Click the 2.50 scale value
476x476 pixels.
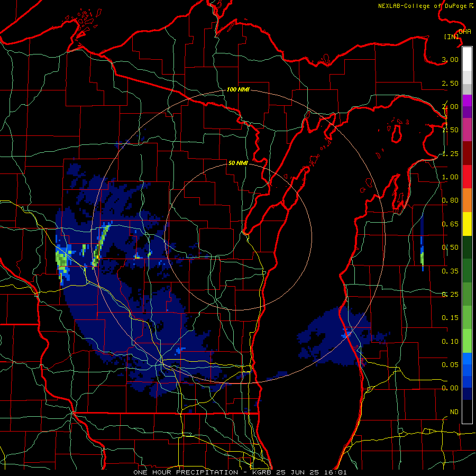pyautogui.click(x=450, y=83)
